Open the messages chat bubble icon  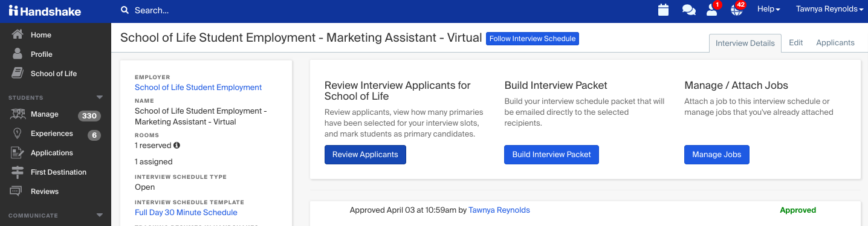[688, 10]
